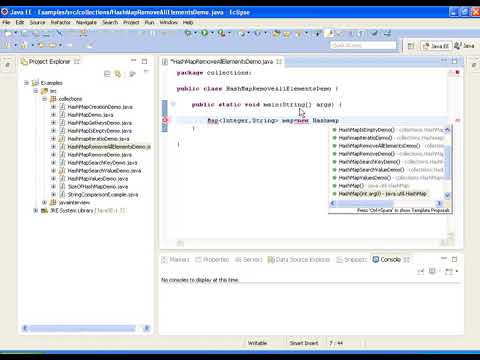
Task: Select HashMapSearchKeyDemo.java in the tree
Action: point(102,163)
